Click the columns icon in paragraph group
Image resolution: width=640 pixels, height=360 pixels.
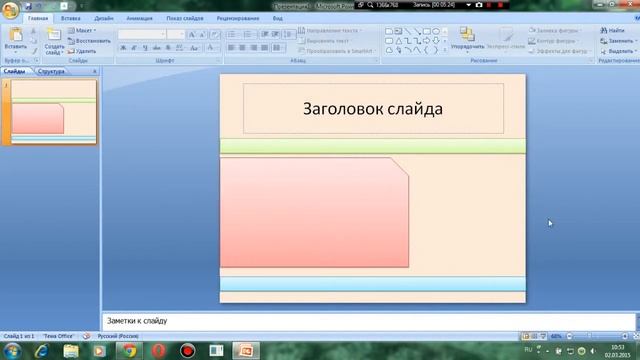278,48
